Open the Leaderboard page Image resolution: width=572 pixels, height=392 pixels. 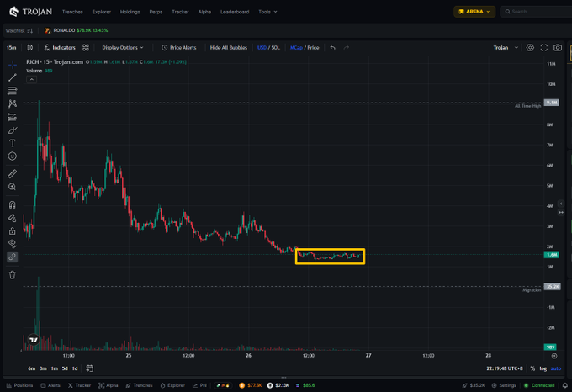pyautogui.click(x=235, y=12)
